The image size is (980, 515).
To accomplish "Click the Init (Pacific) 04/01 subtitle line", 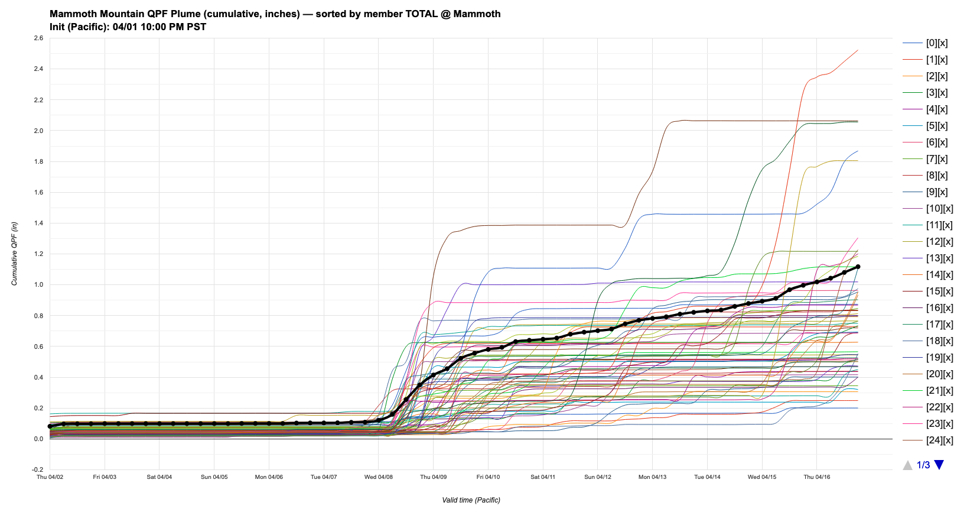I will pyautogui.click(x=128, y=27).
